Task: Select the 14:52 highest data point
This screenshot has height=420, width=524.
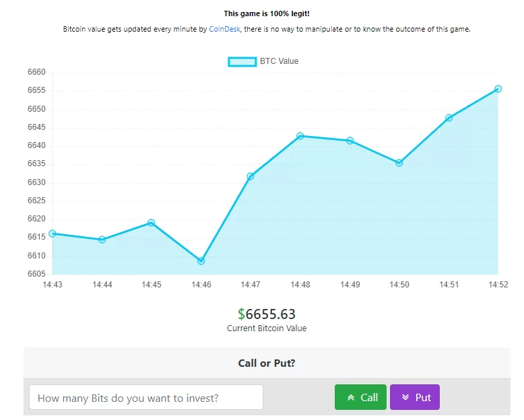Action: [x=498, y=89]
